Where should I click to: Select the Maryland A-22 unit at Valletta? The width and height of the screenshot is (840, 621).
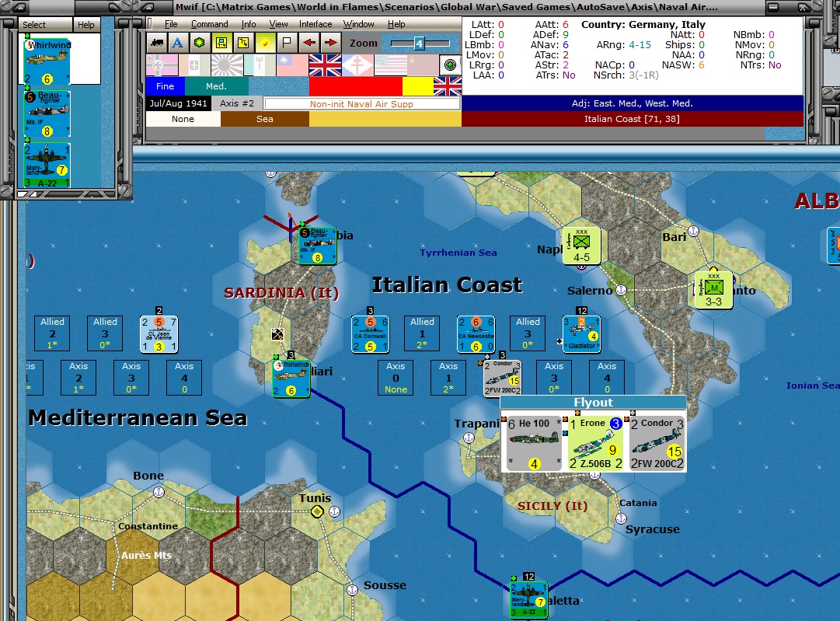529,599
